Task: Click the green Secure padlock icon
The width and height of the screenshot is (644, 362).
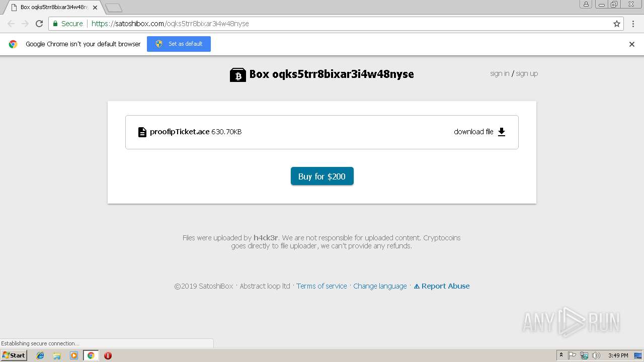Action: pos(55,24)
